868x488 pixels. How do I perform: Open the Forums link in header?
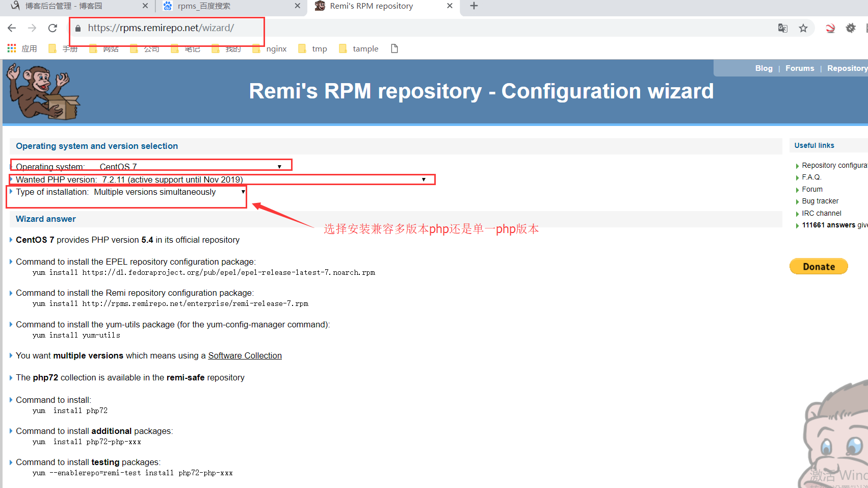coord(800,68)
